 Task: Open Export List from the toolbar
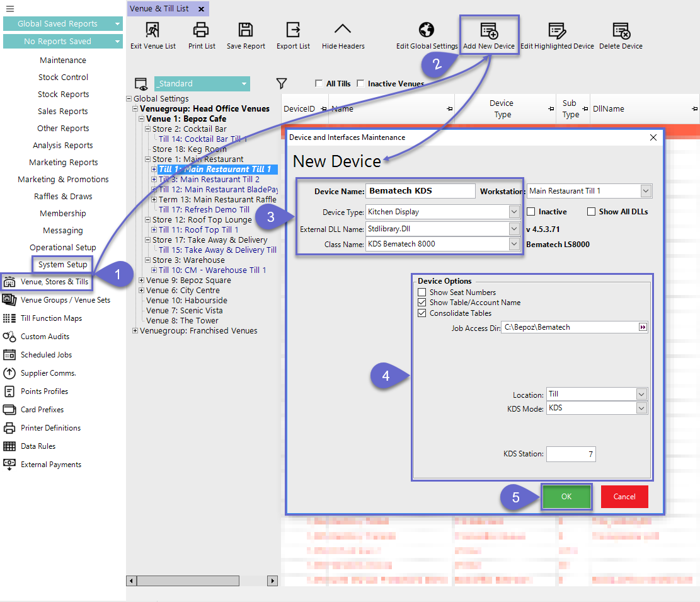pos(293,30)
